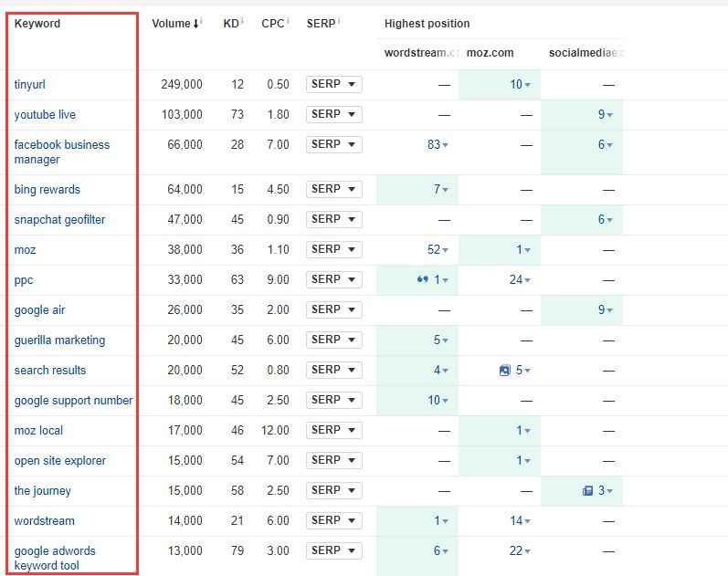This screenshot has height=576, width=728.
Task: Click the socialmediaexaminer column header
Action: point(586,53)
